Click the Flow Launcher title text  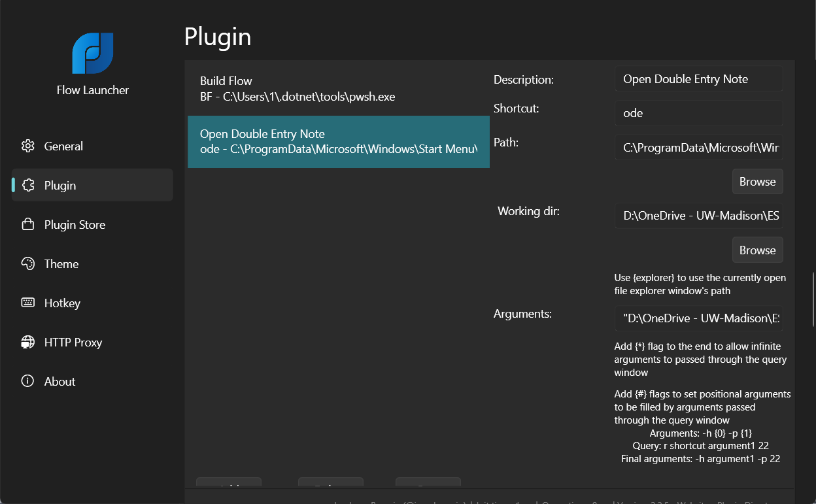(93, 90)
